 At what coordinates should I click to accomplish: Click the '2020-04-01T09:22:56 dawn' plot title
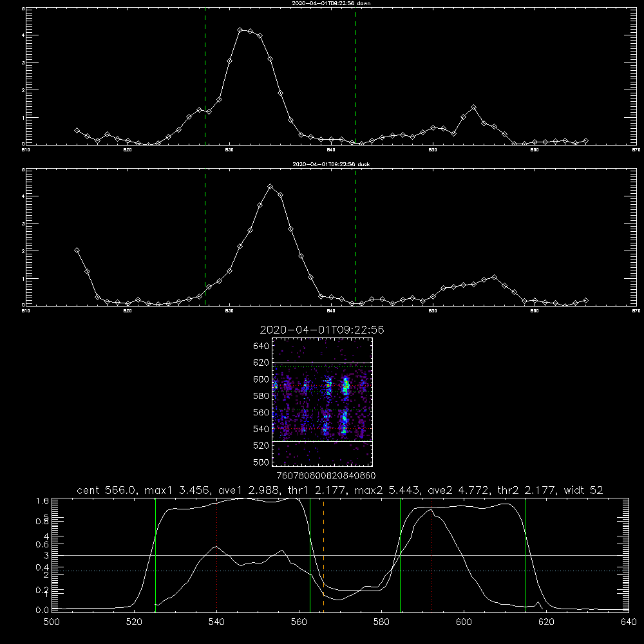pos(331,3)
